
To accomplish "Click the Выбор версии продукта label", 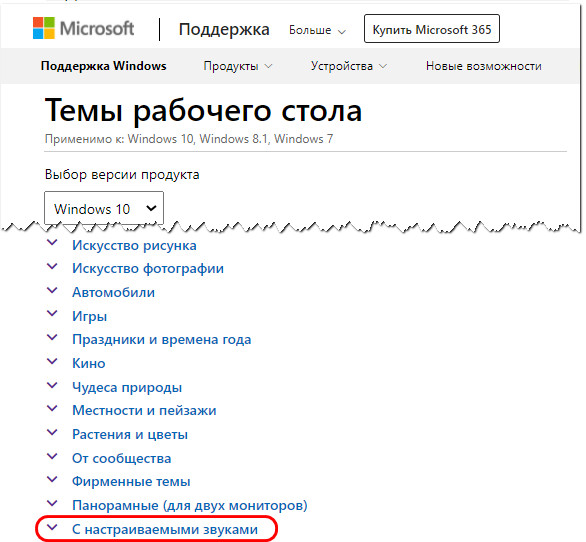I will click(x=122, y=175).
